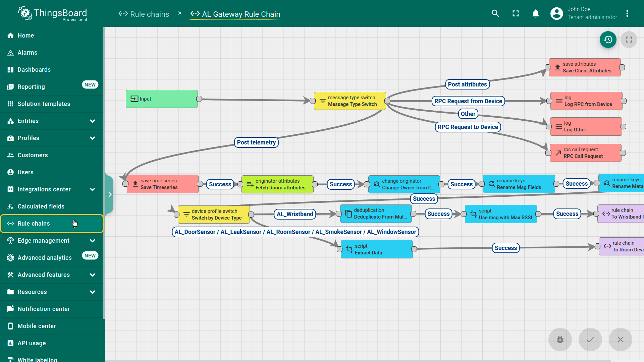The image size is (644, 362).
Task: Click the search icon in header
Action: coord(495,13)
